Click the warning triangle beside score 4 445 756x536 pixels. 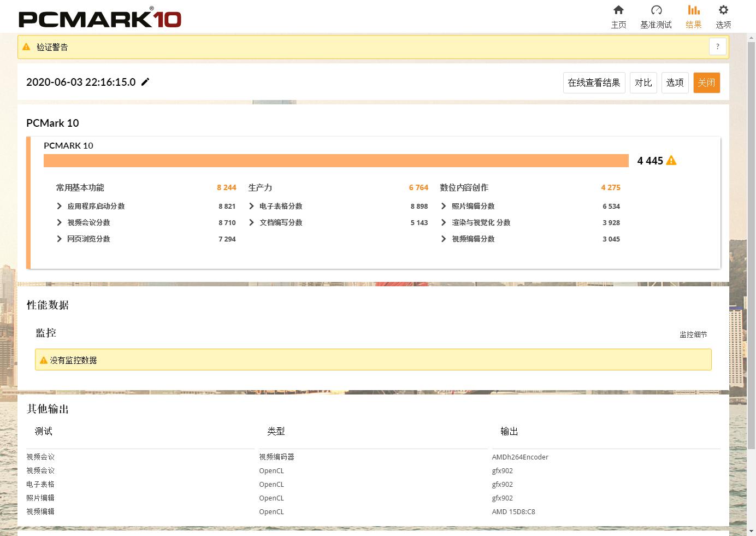(x=671, y=161)
